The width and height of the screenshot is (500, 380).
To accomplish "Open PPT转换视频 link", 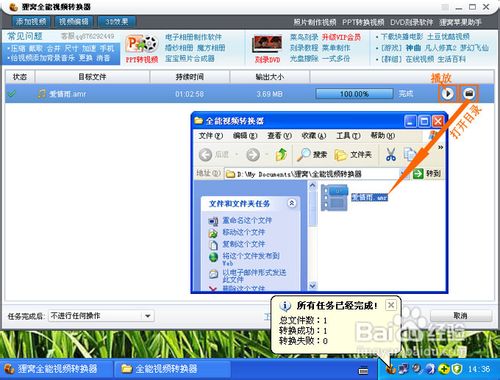I will coord(363,22).
